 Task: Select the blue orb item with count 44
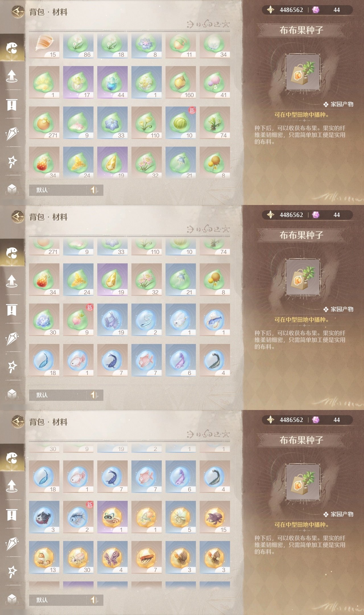(x=112, y=82)
